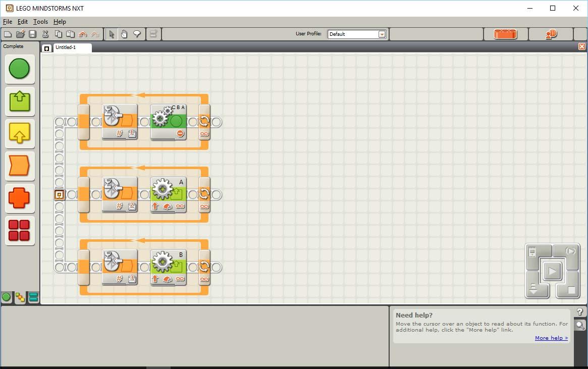Click the bottom loop's repeat arrows end

[x=204, y=268]
